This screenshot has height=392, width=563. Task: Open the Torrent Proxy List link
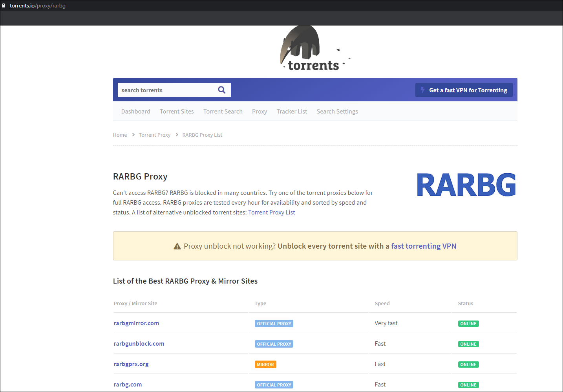click(272, 212)
